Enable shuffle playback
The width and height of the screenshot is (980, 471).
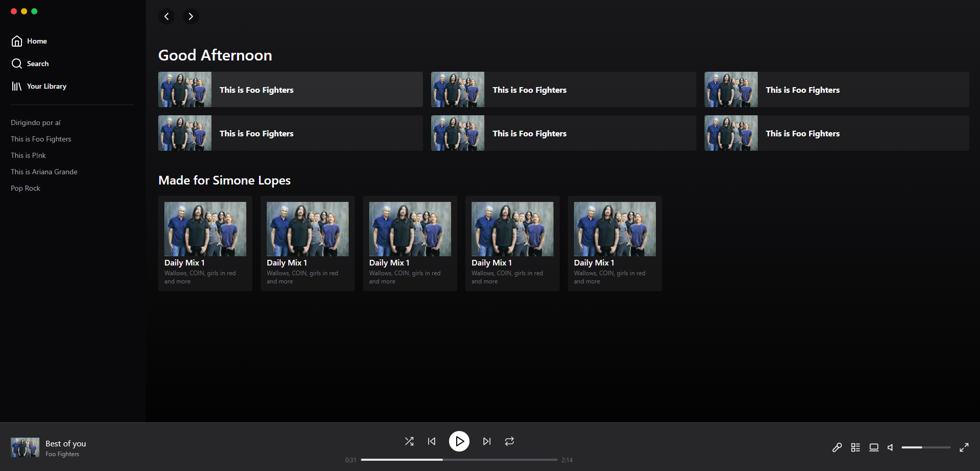(409, 441)
